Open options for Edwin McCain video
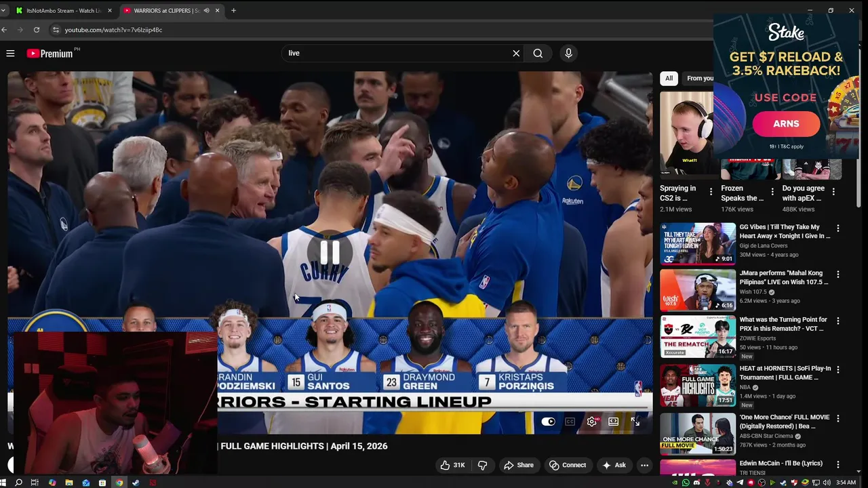Image resolution: width=868 pixels, height=488 pixels. (x=838, y=464)
